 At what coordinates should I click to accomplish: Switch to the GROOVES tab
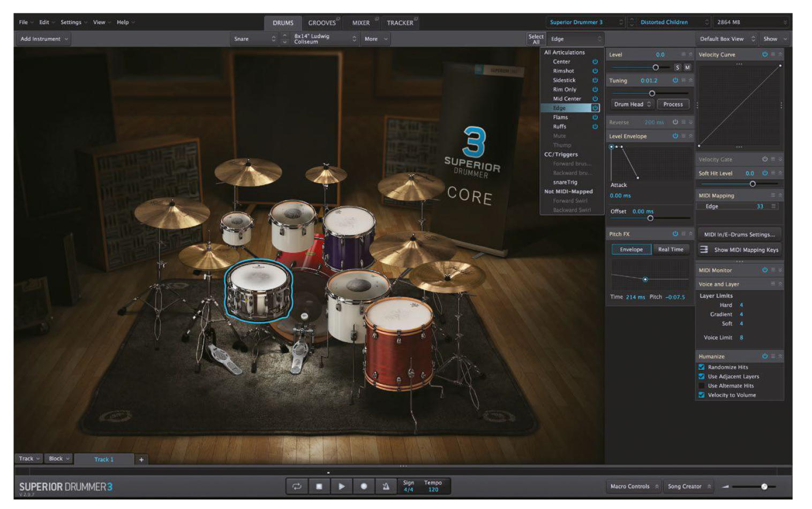click(x=321, y=22)
